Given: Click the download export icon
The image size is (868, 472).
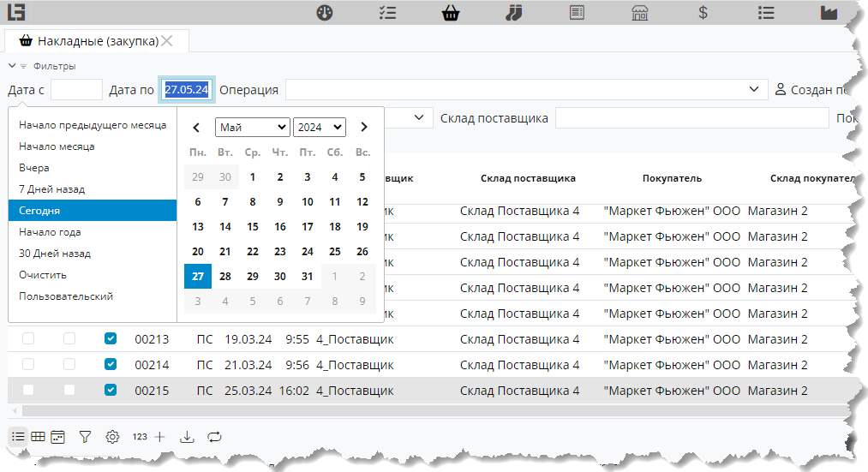Looking at the screenshot, I should (x=187, y=437).
